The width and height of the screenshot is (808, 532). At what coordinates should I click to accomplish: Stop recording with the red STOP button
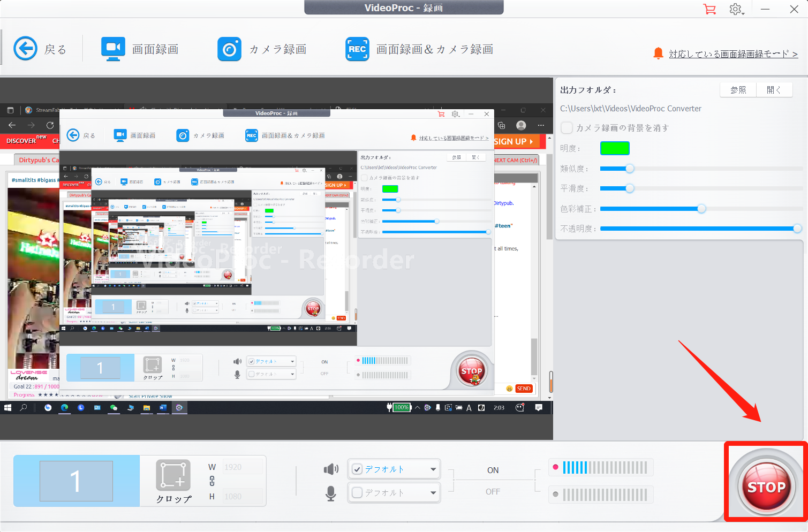pyautogui.click(x=766, y=486)
